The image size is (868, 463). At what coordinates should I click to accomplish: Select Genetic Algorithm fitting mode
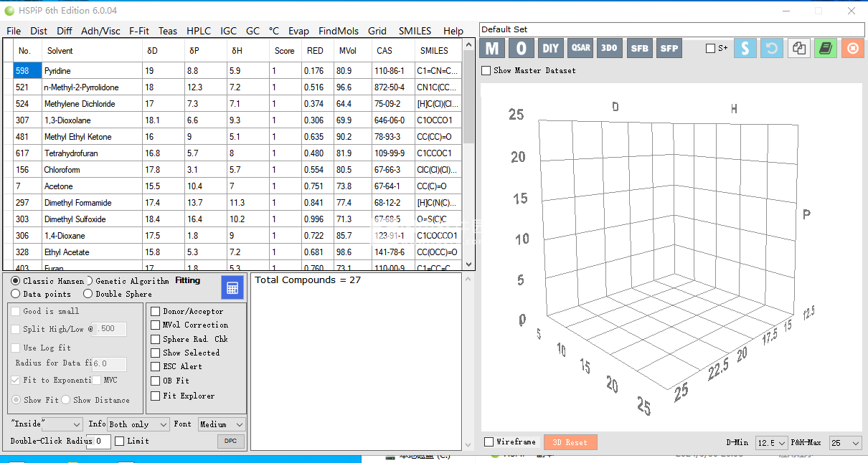pyautogui.click(x=90, y=281)
